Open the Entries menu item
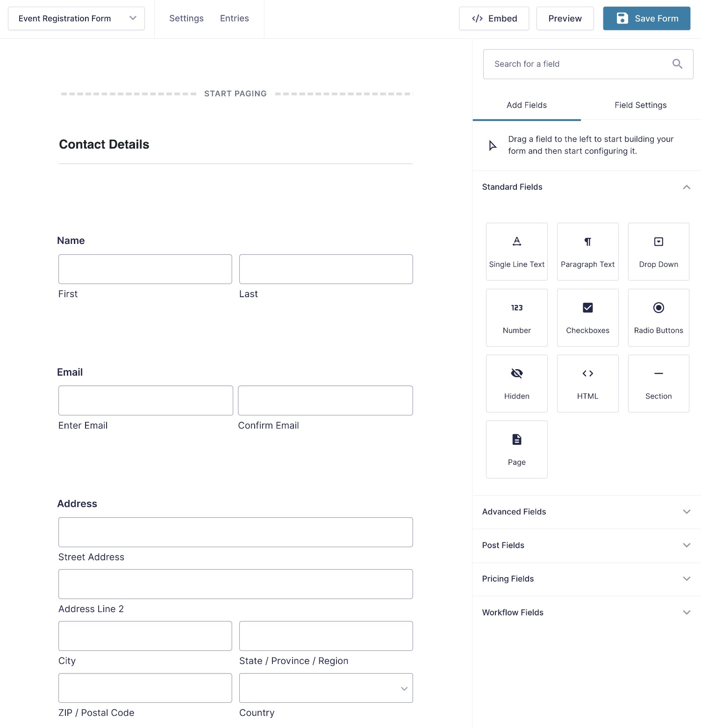 click(x=234, y=18)
